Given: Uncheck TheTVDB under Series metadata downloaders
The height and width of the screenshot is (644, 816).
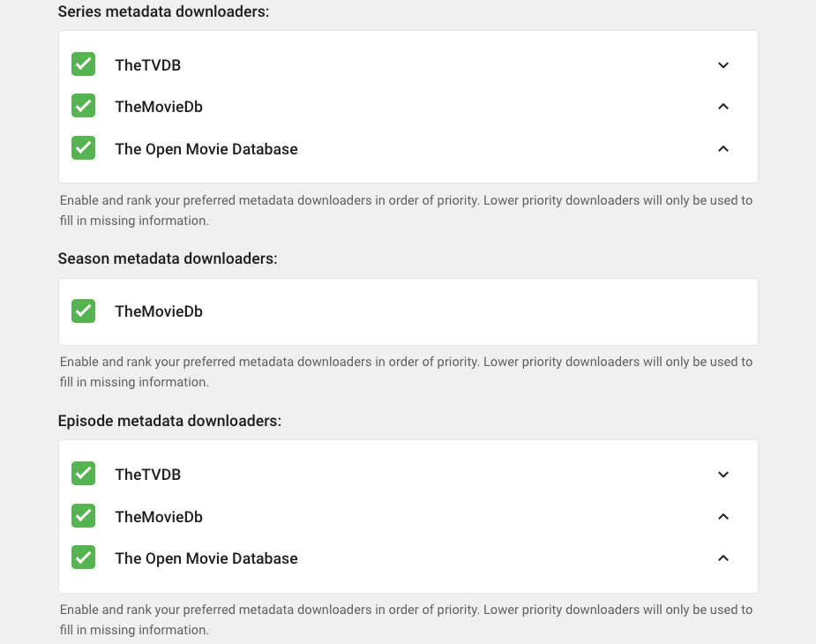Looking at the screenshot, I should pyautogui.click(x=83, y=64).
